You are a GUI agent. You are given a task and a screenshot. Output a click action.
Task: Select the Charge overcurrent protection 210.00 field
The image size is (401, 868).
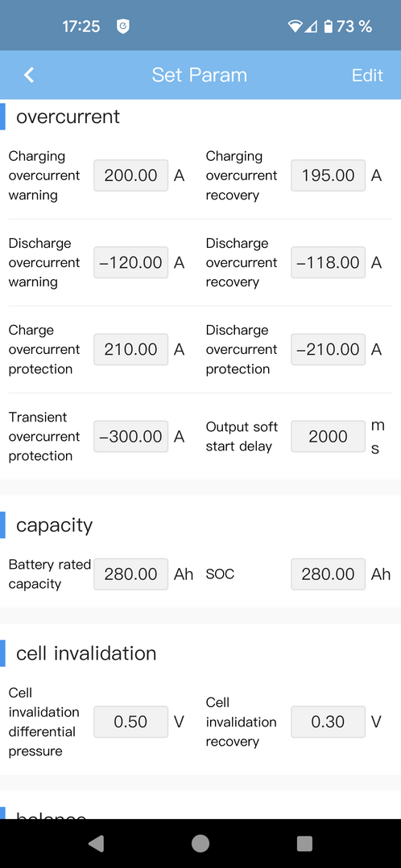[x=130, y=349]
